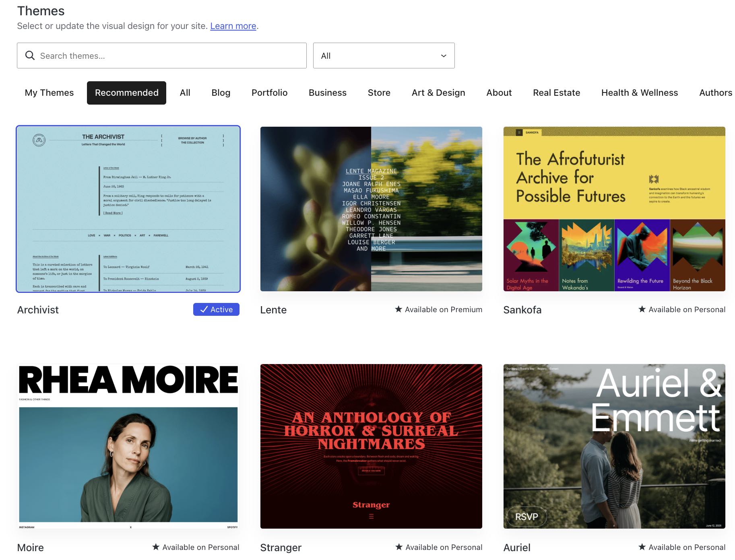
Task: Open the Real Estate tab
Action: (x=557, y=93)
